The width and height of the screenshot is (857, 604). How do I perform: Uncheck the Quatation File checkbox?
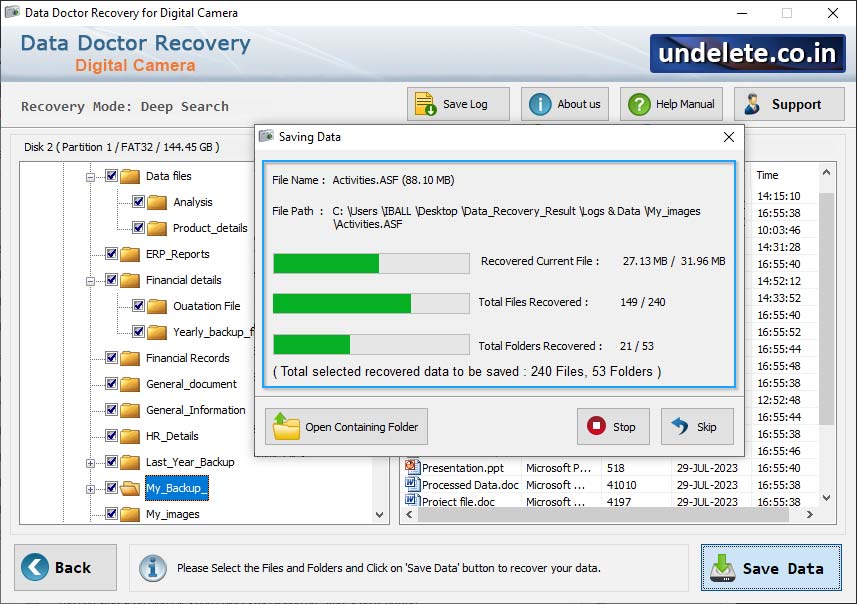pos(138,306)
